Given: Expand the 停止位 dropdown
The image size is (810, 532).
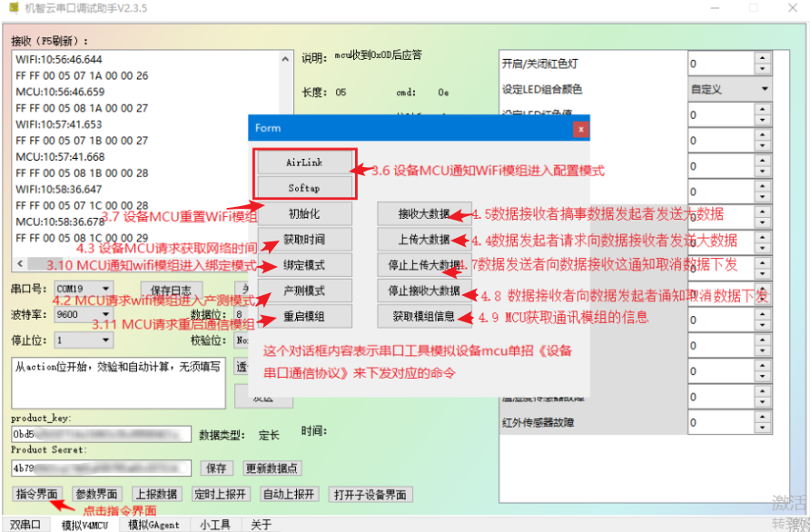Looking at the screenshot, I should (107, 340).
